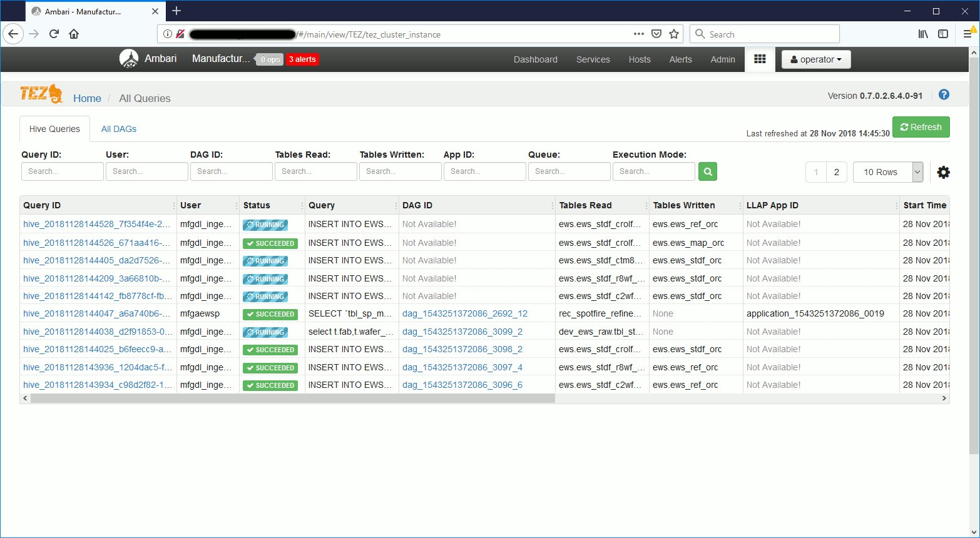Click the Ambari logo icon
980x538 pixels.
click(129, 59)
